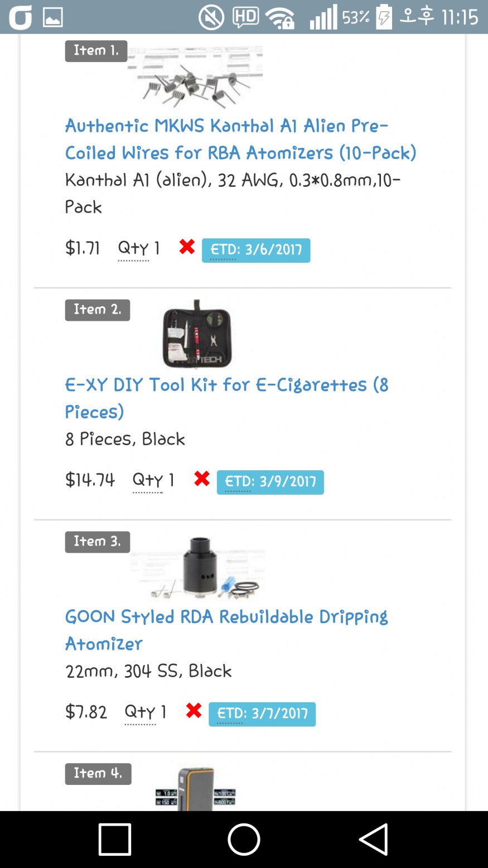
Task: Tap the black tool kit pouch thumbnail
Action: (197, 335)
